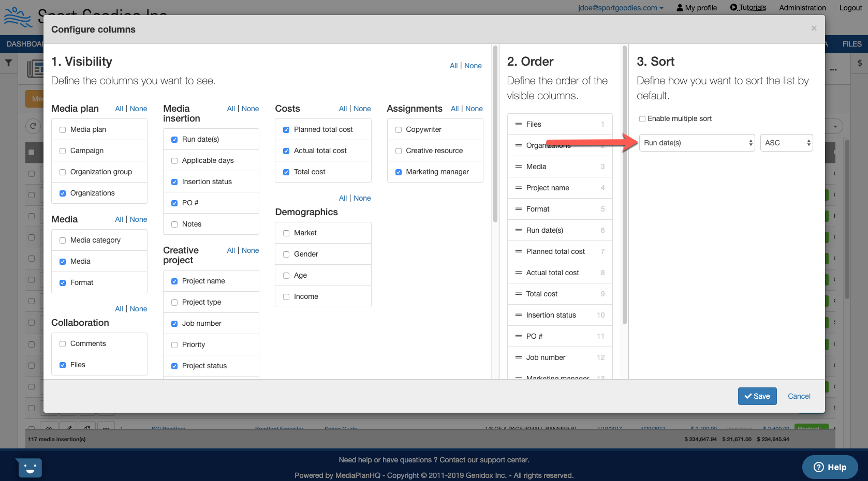This screenshot has height=481, width=868.
Task: Uncheck the Planned total cost checkbox
Action: click(x=286, y=130)
